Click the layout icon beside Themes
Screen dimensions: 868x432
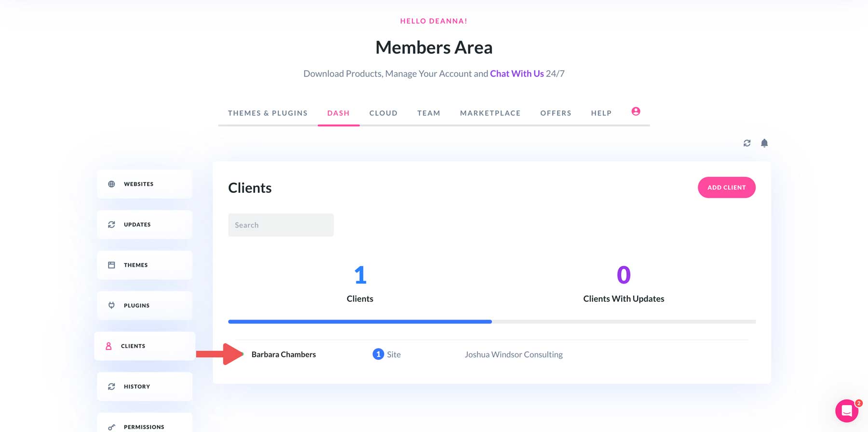[111, 265]
